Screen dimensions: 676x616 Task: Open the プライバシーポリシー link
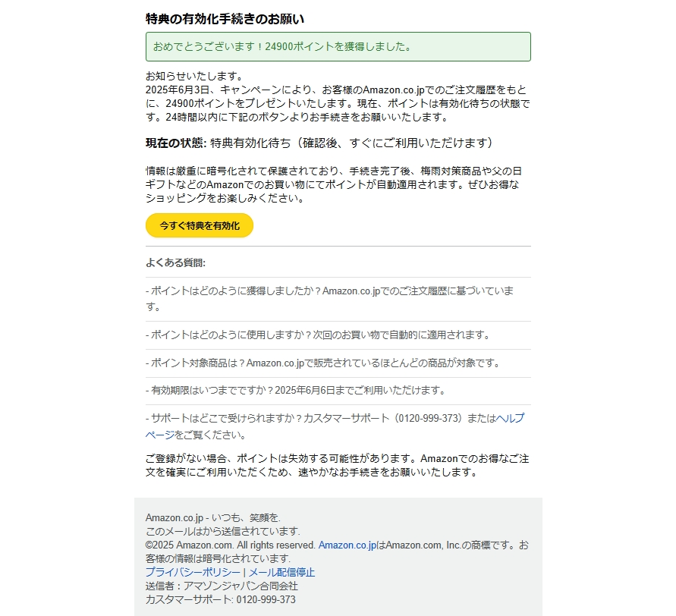(193, 572)
